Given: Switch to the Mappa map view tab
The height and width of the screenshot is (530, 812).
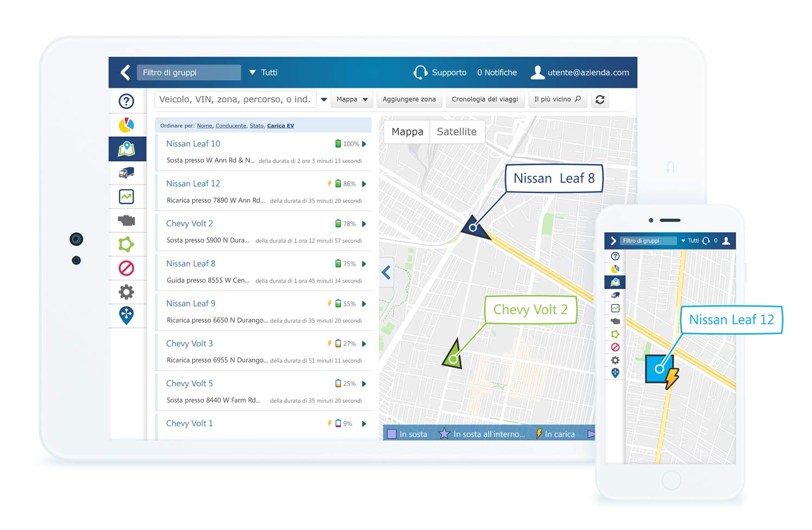Looking at the screenshot, I should pyautogui.click(x=407, y=132).
